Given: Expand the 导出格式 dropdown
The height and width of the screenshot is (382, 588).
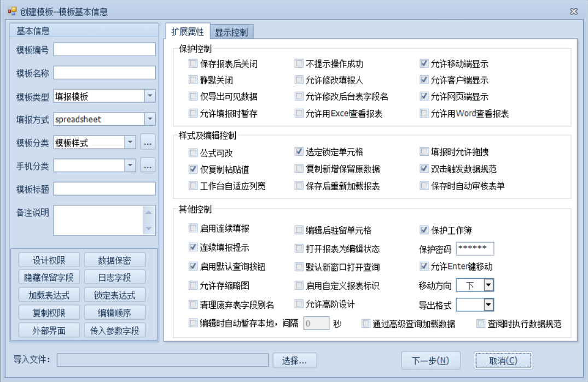Looking at the screenshot, I should tap(488, 305).
